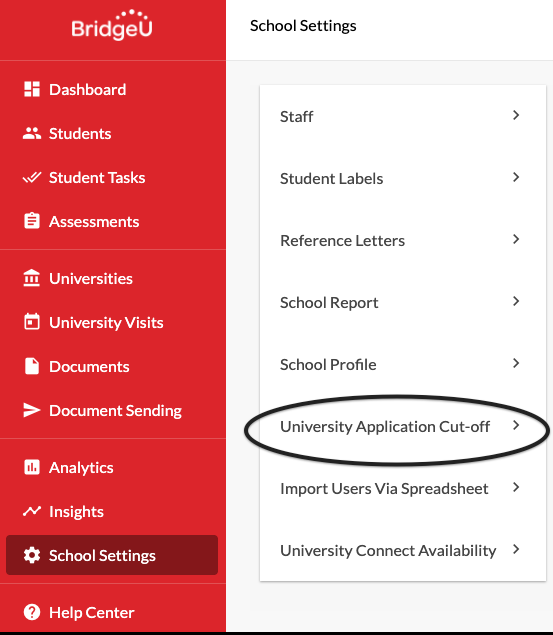Screen dimensions: 553x635
Task: Select School Settings in the sidebar
Action: [x=112, y=555]
